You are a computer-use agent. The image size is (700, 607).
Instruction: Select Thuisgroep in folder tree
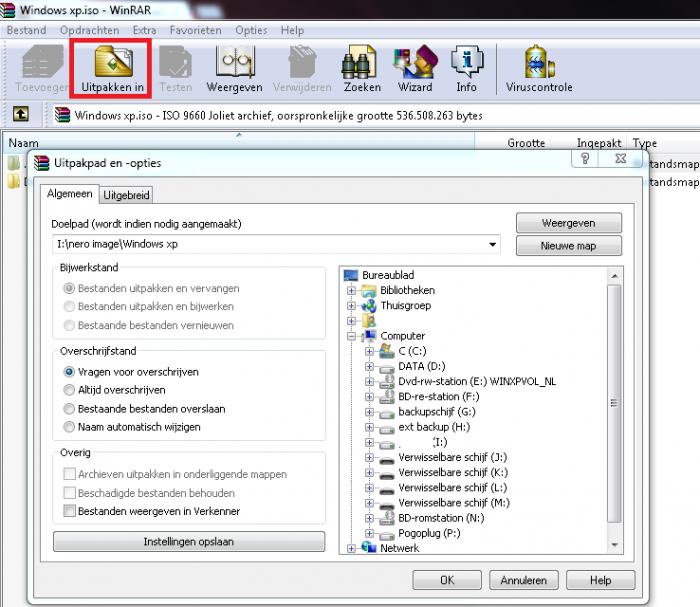tap(405, 305)
